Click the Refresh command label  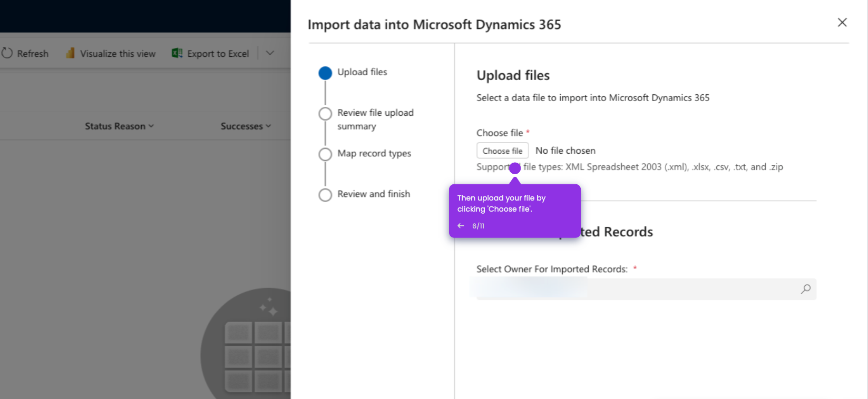point(33,54)
